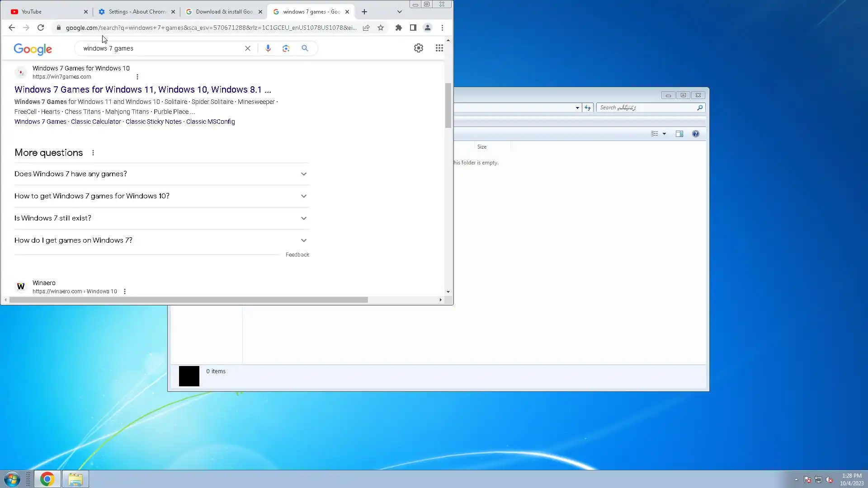Open Chrome tab search dropdown

point(399,12)
